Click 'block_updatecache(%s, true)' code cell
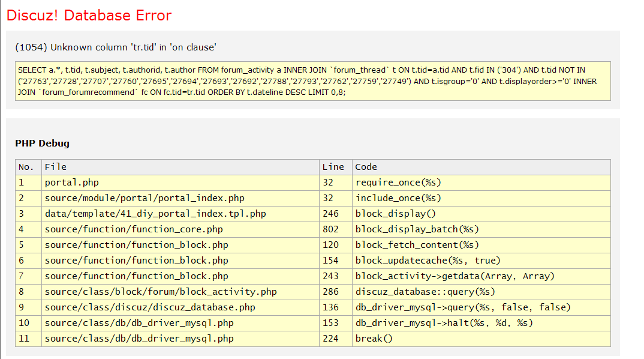This screenshot has width=644, height=359. tap(482, 261)
